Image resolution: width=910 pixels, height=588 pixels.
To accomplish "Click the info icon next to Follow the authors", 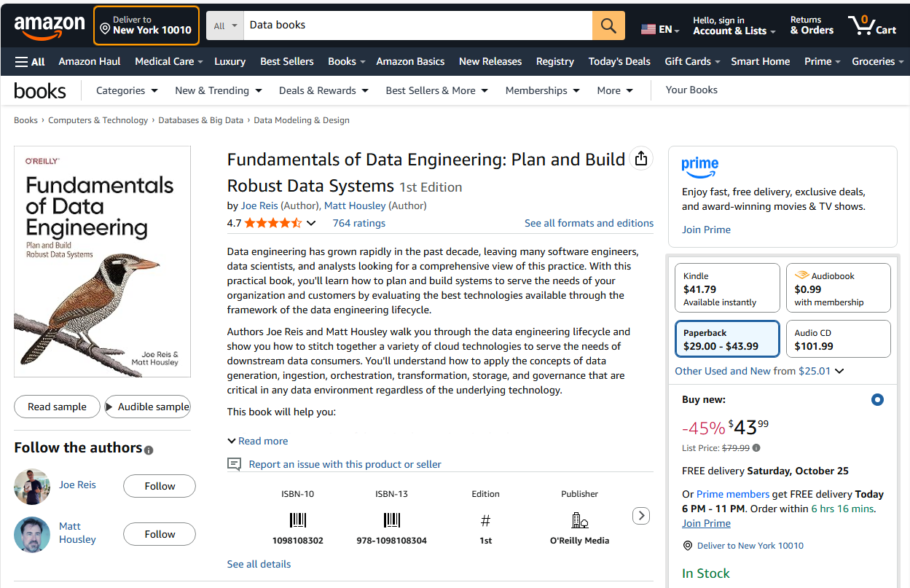I will pyautogui.click(x=149, y=450).
